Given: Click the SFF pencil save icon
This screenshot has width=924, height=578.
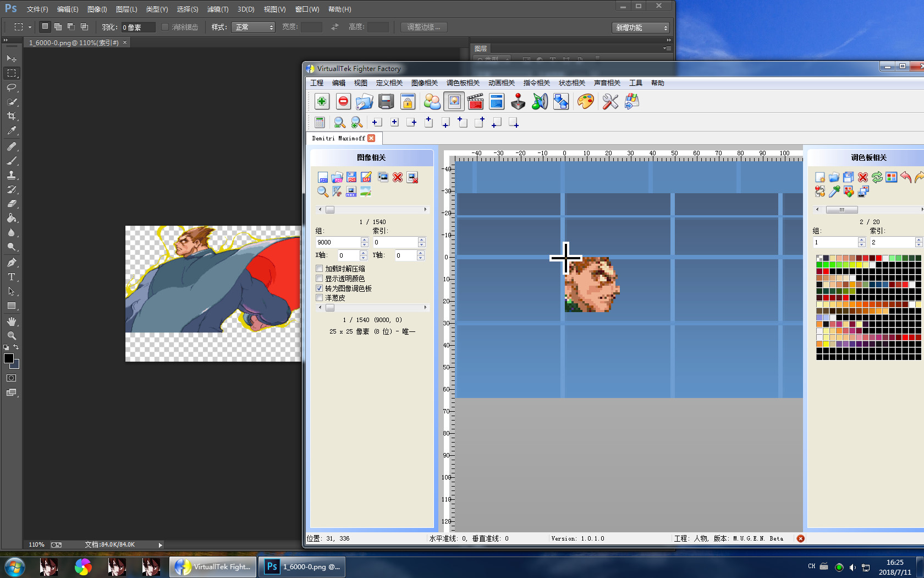Looking at the screenshot, I should click(366, 177).
